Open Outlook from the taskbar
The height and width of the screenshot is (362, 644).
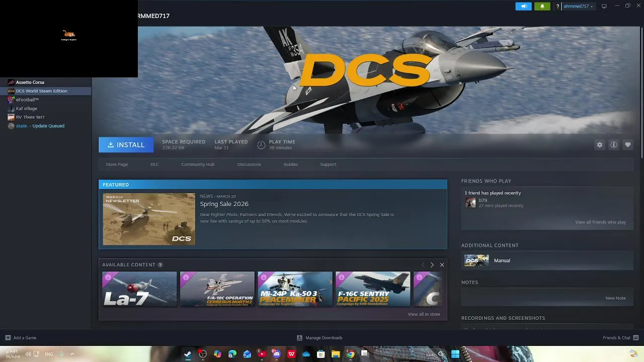tap(247, 354)
